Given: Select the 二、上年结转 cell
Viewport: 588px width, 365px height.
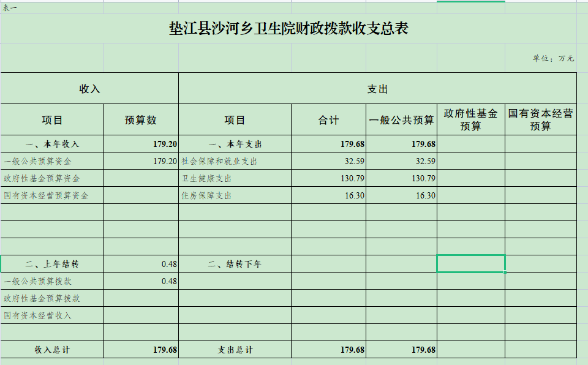Looking at the screenshot, I should (x=52, y=264).
